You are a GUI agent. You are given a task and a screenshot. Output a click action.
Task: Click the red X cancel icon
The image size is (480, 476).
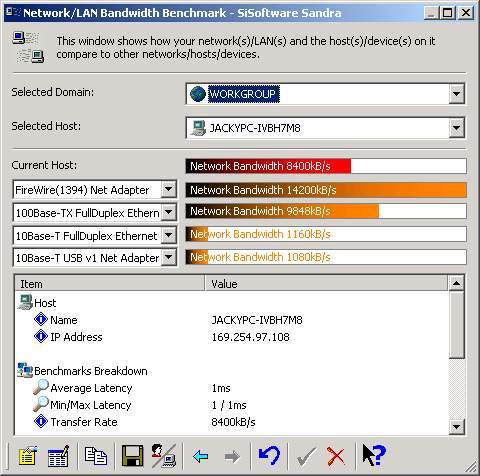click(336, 456)
